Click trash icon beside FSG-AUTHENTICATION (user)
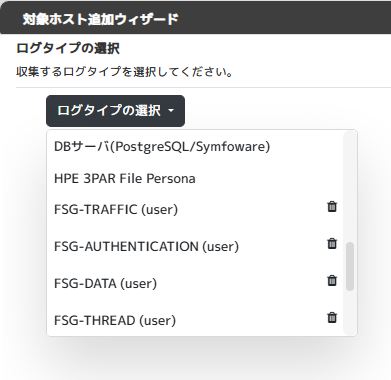 (x=332, y=244)
